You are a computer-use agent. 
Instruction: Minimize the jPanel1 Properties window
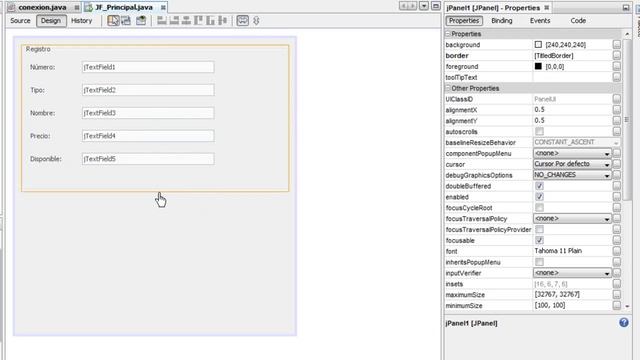626,7
